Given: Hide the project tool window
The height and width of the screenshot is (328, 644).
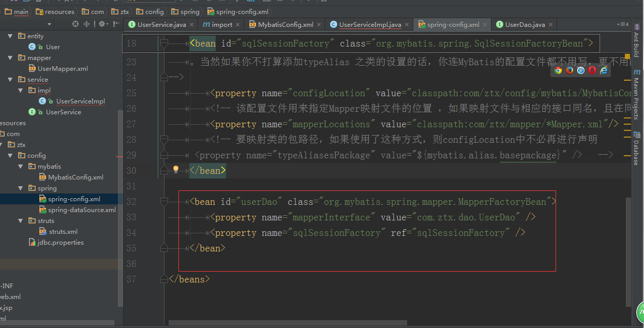Looking at the screenshot, I should click(115, 24).
